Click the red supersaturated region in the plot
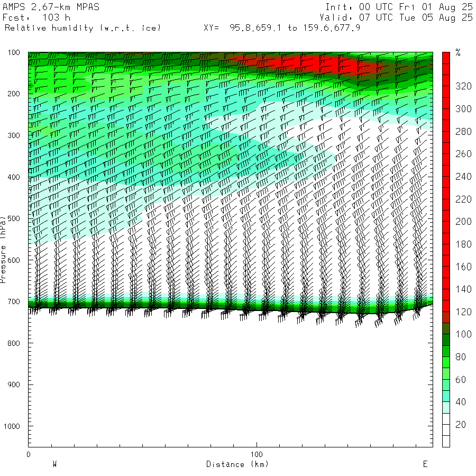The image size is (476, 476). (x=316, y=65)
